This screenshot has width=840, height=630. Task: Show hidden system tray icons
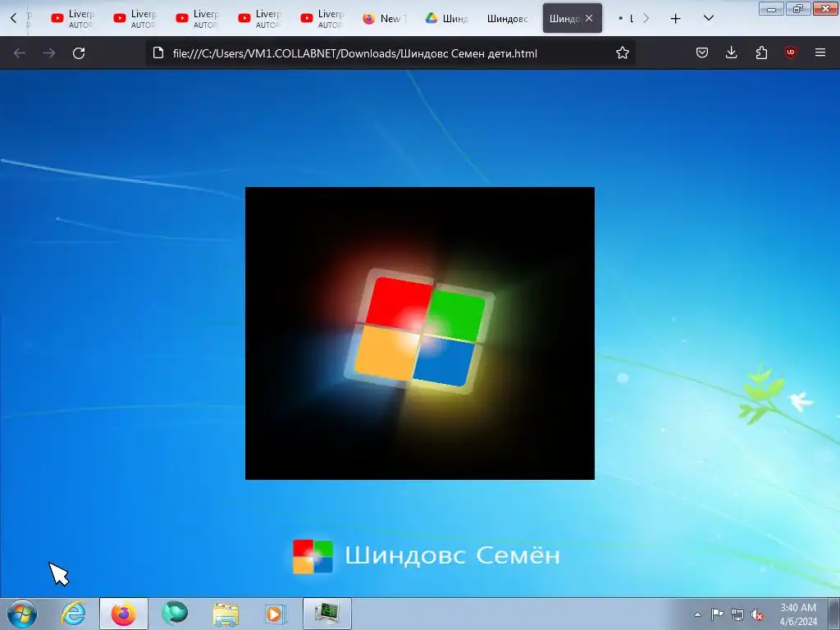697,614
